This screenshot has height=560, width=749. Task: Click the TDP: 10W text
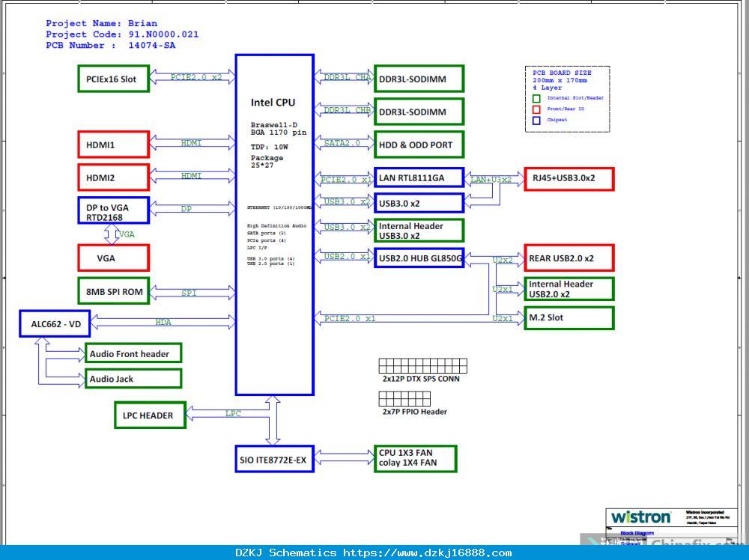(270, 147)
